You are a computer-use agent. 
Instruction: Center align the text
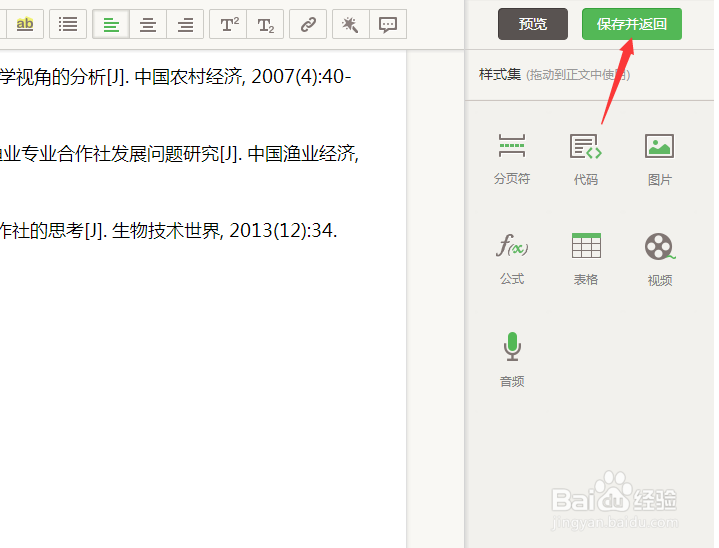click(148, 24)
